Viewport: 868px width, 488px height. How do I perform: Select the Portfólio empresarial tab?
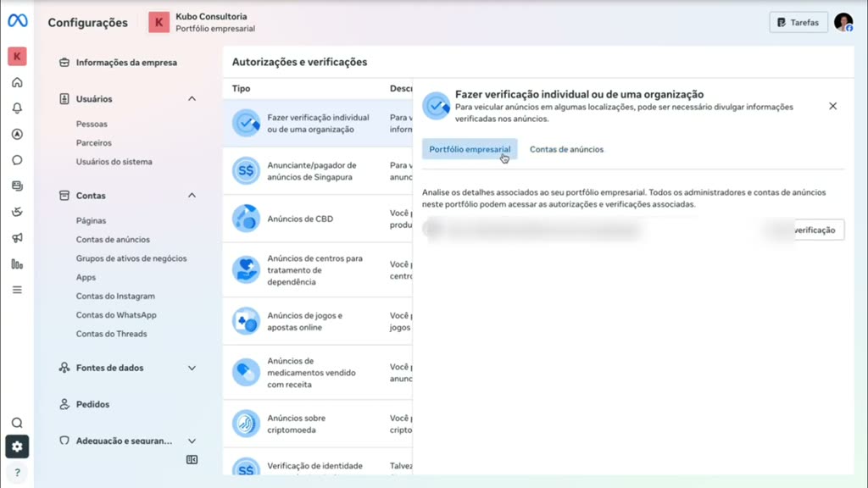pos(470,149)
